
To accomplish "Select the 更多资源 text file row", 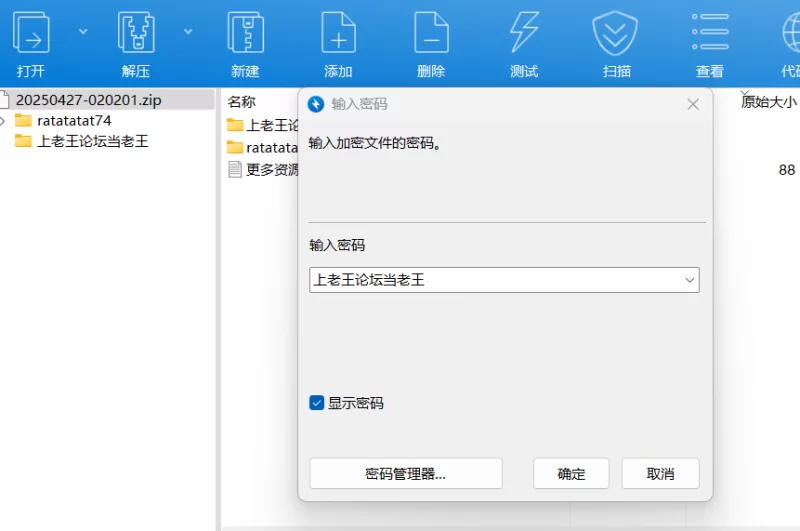I will click(262, 169).
